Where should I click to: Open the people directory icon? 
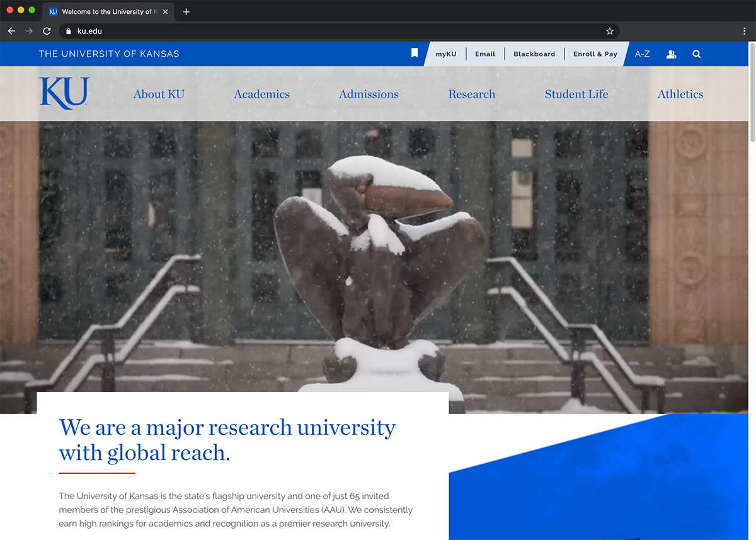coord(671,54)
